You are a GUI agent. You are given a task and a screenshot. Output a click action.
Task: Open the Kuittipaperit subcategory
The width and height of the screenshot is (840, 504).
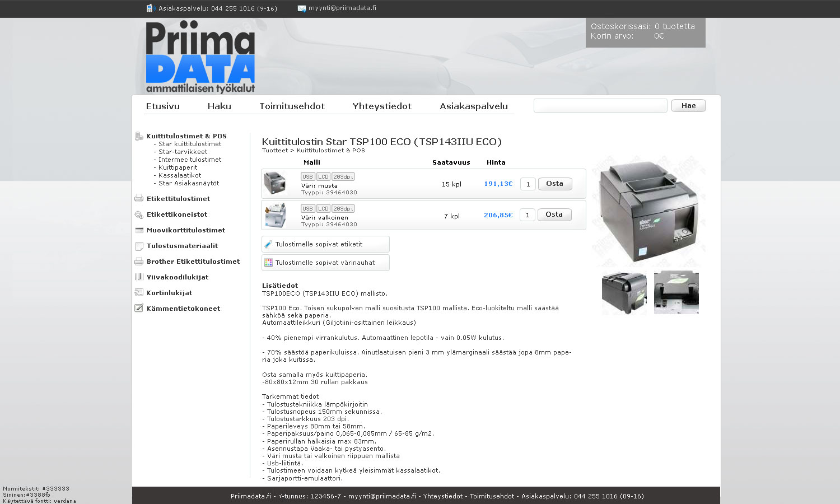point(178,167)
